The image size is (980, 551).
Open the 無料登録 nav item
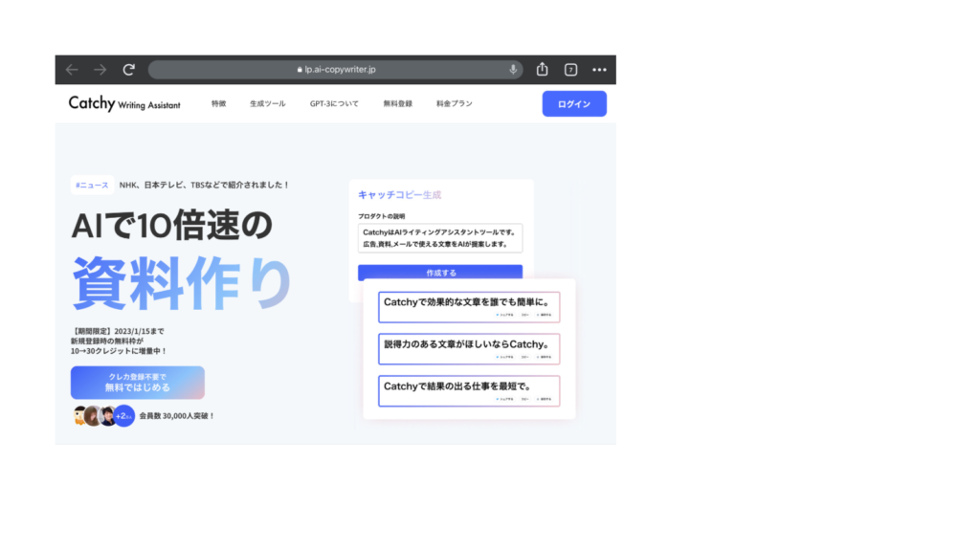[397, 103]
